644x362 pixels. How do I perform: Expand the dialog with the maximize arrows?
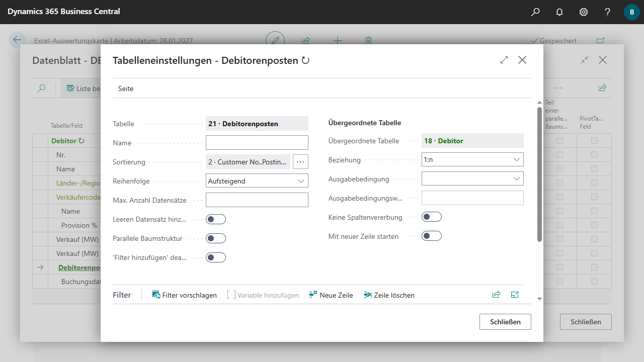504,60
